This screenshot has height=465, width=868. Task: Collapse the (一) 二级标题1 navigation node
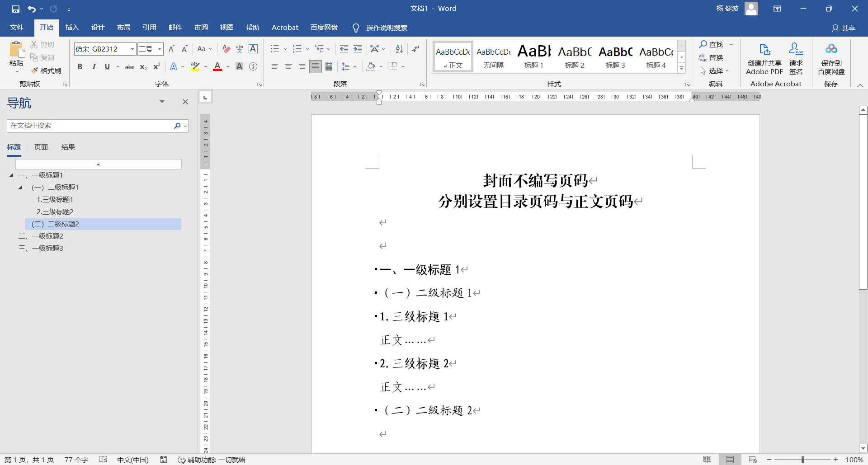pyautogui.click(x=20, y=187)
